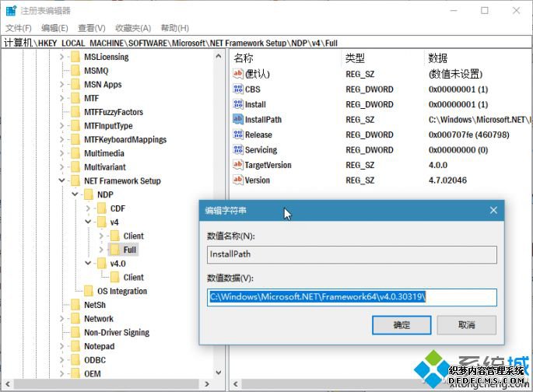Click the CBS DWORD value icon
533x392 pixels.
pyautogui.click(x=238, y=89)
